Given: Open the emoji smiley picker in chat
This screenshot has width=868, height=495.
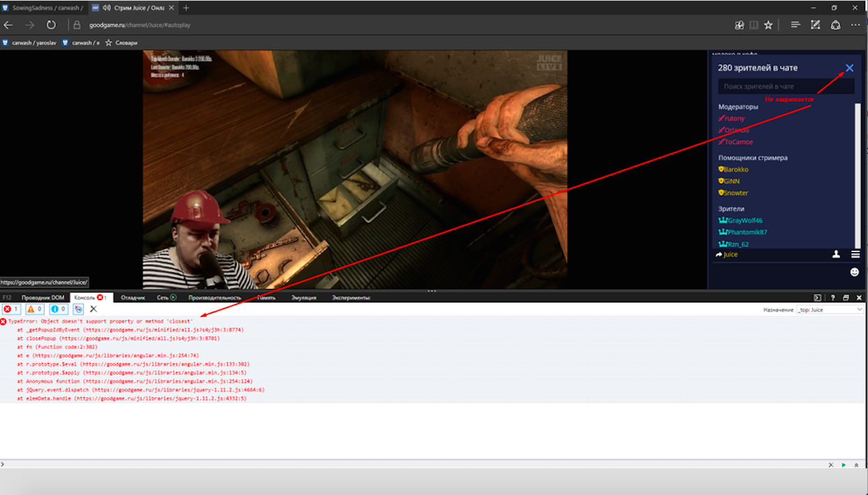Looking at the screenshot, I should 855,272.
